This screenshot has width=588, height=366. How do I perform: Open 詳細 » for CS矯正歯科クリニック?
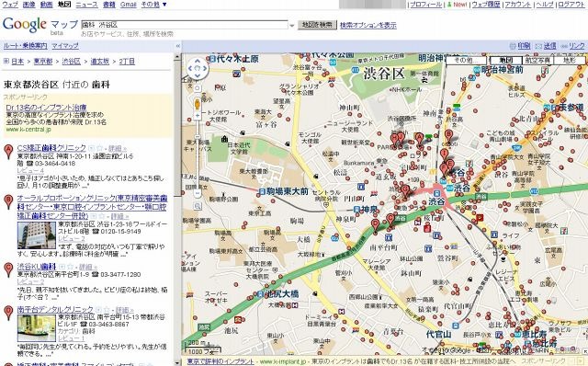(119, 148)
